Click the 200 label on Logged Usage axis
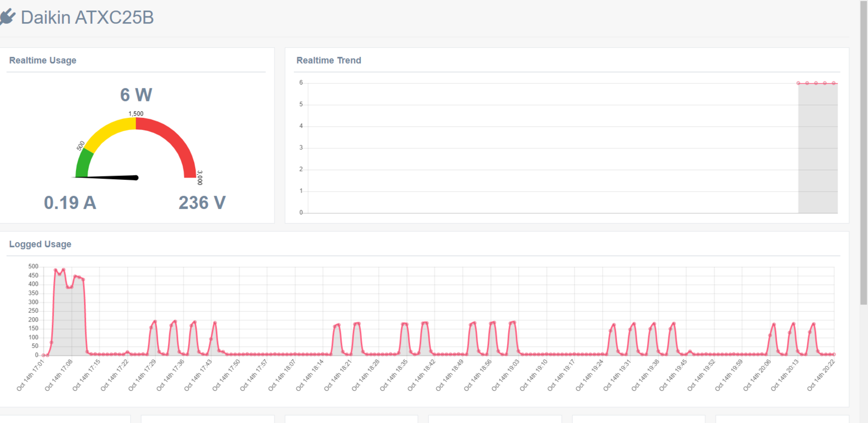 tap(34, 320)
